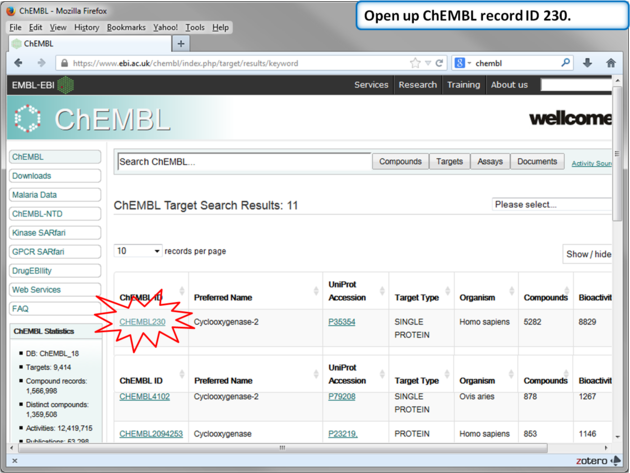Open a new tab with plus button
Screen dimensions: 630x473
click(181, 43)
